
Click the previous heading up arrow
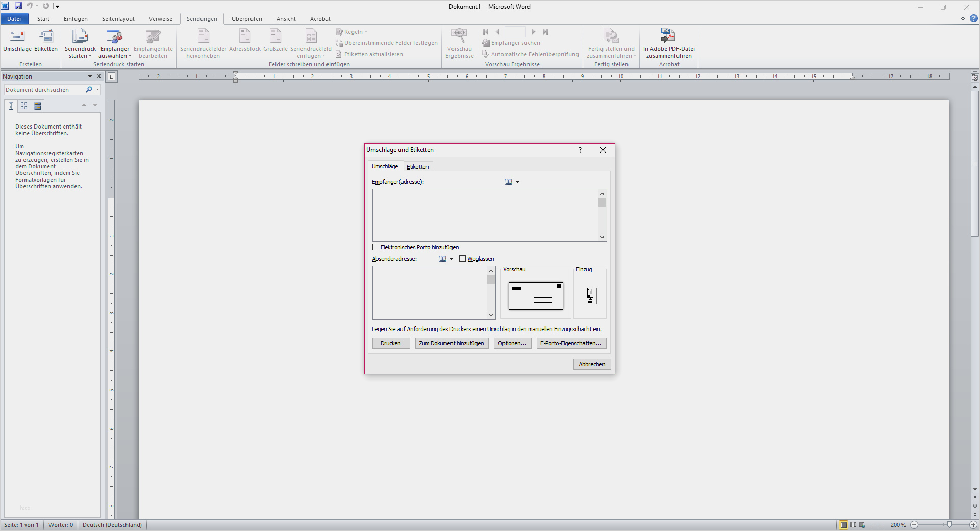point(84,105)
